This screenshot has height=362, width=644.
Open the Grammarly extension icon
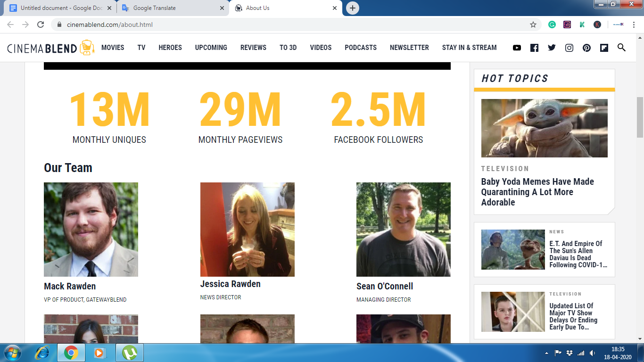point(552,25)
